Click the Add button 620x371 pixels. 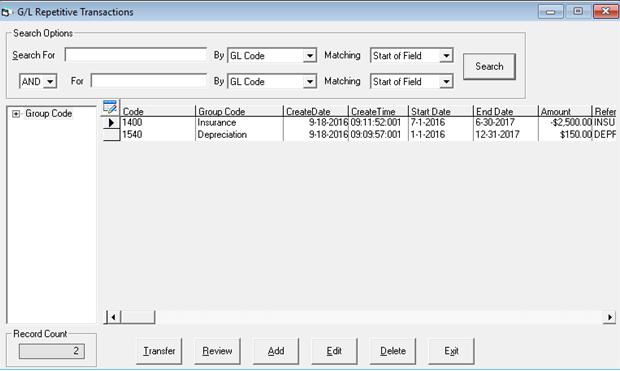click(276, 351)
